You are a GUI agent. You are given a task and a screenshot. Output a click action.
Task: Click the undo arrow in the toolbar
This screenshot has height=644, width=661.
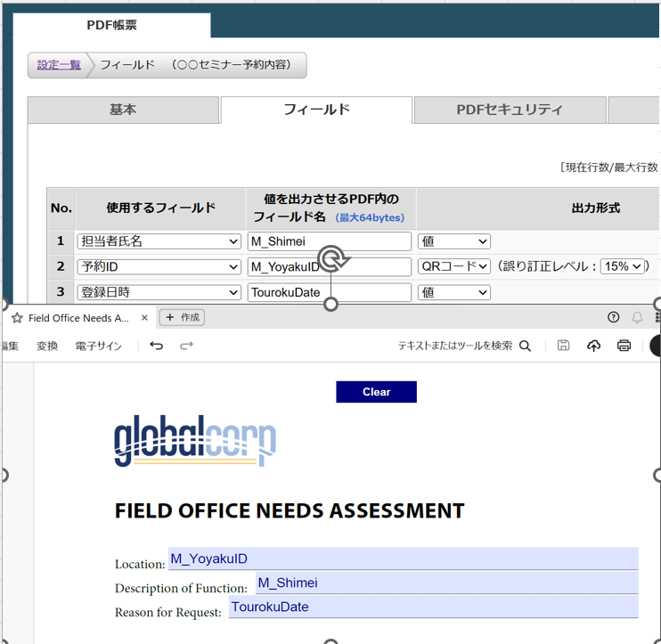(x=157, y=346)
